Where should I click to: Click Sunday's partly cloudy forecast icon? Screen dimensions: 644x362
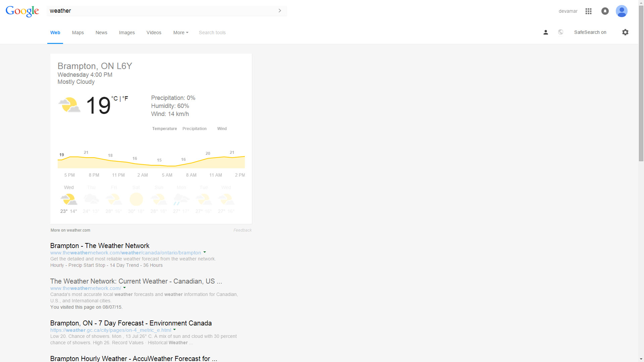(159, 199)
